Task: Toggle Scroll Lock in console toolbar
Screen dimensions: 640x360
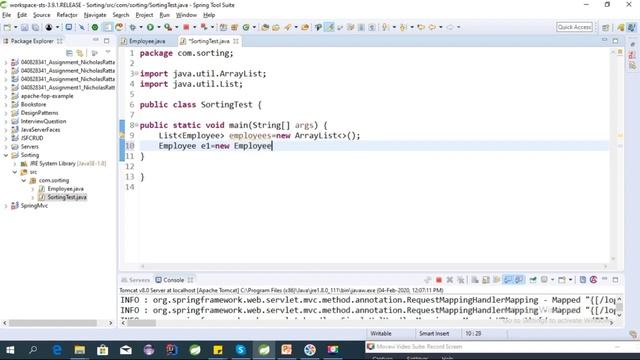Action: point(486,280)
